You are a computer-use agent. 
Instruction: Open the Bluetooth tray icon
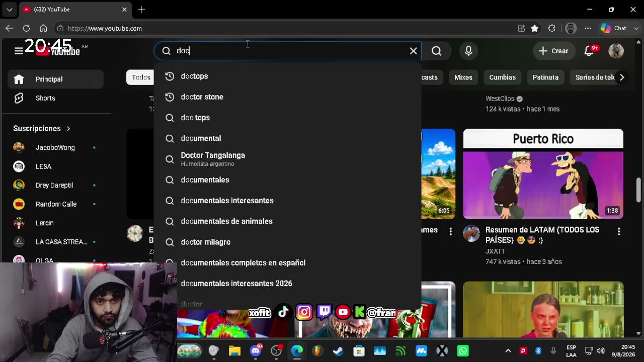538,351
